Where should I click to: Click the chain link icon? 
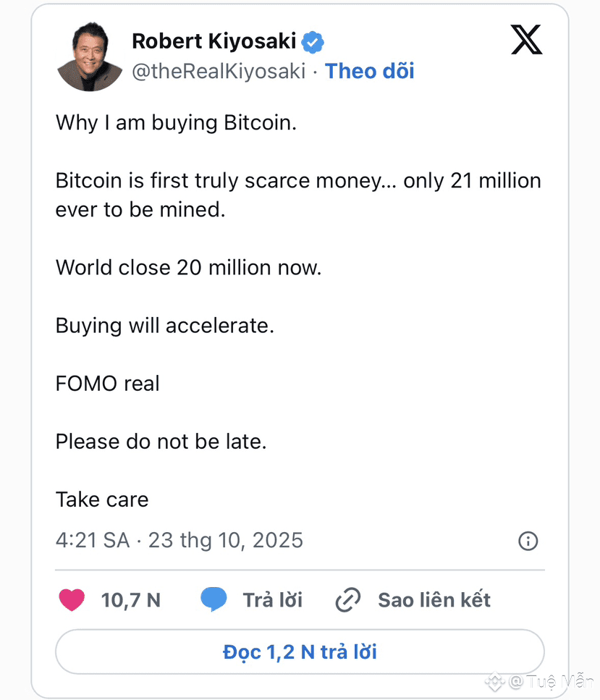click(x=348, y=601)
